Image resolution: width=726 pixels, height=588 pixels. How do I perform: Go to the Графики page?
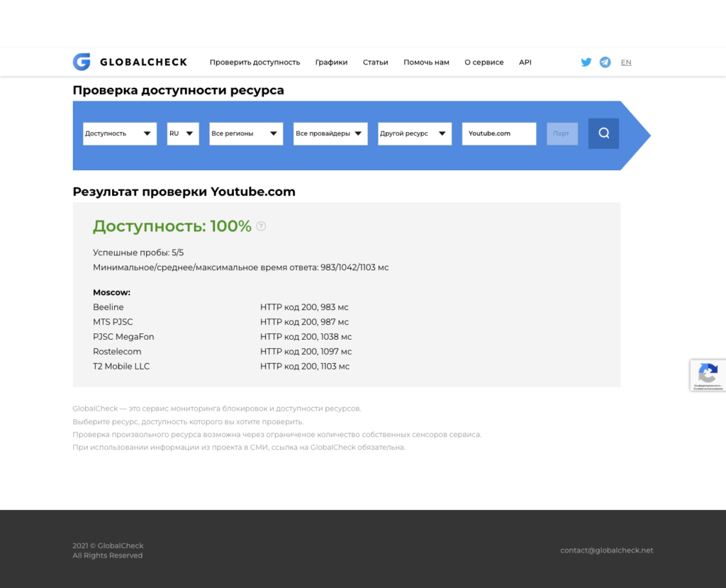[331, 62]
